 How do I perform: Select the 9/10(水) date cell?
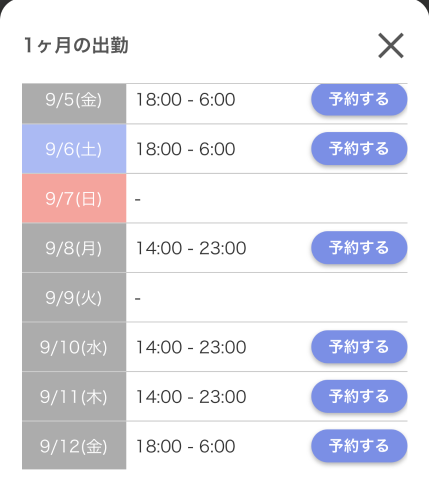tap(74, 347)
